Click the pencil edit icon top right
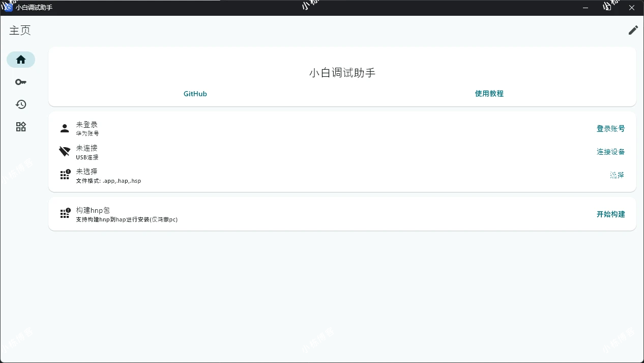 (x=633, y=30)
